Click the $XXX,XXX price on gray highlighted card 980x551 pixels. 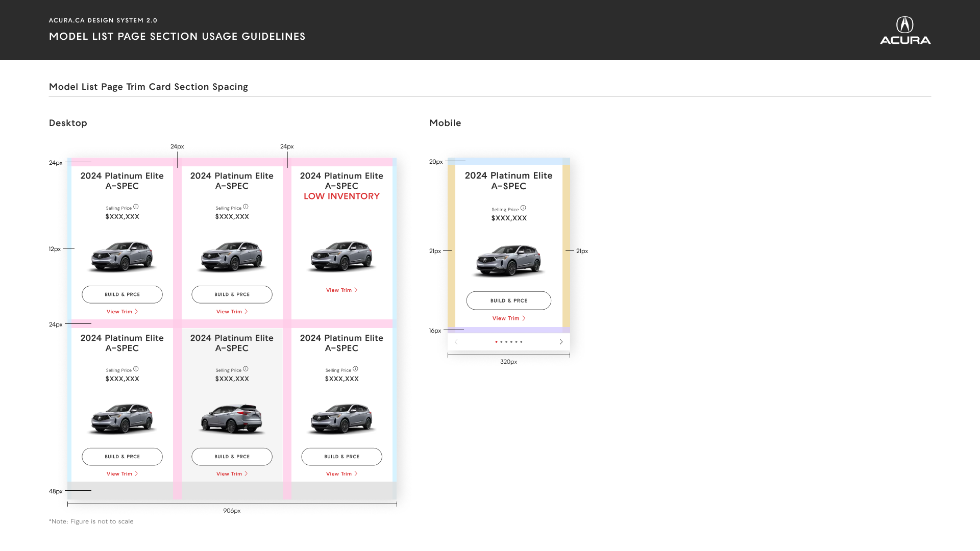point(232,379)
